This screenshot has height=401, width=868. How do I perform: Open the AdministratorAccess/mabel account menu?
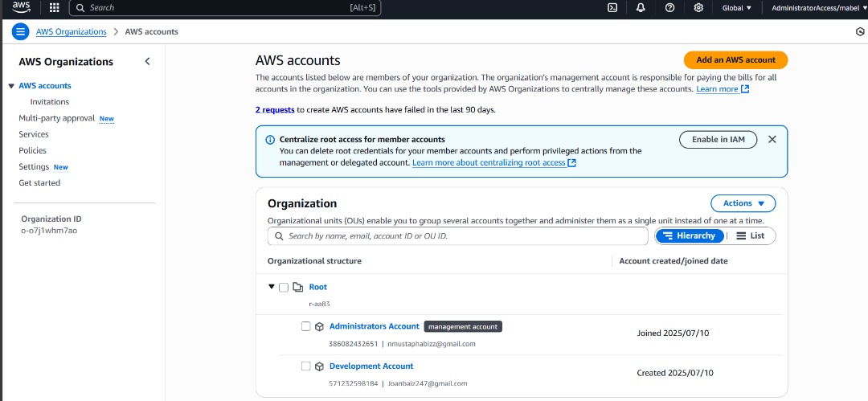819,8
